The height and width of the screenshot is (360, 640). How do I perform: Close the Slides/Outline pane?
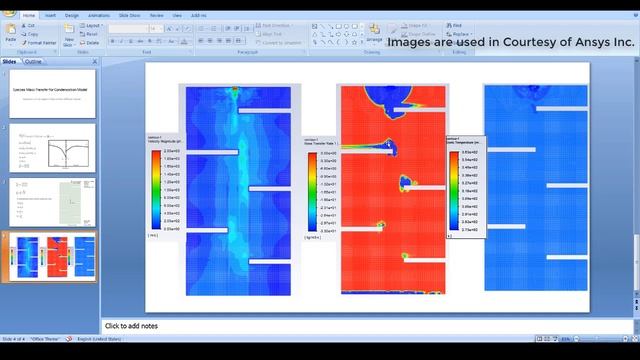coord(95,62)
